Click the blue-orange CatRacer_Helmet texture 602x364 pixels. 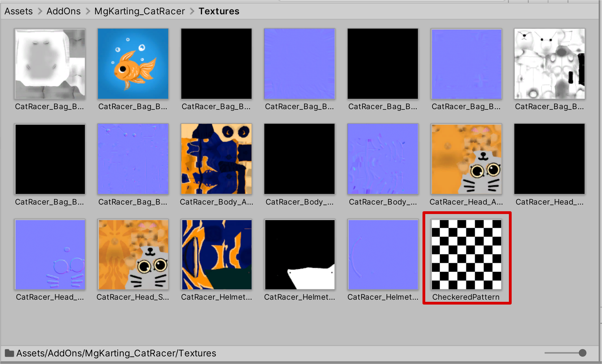coord(216,255)
